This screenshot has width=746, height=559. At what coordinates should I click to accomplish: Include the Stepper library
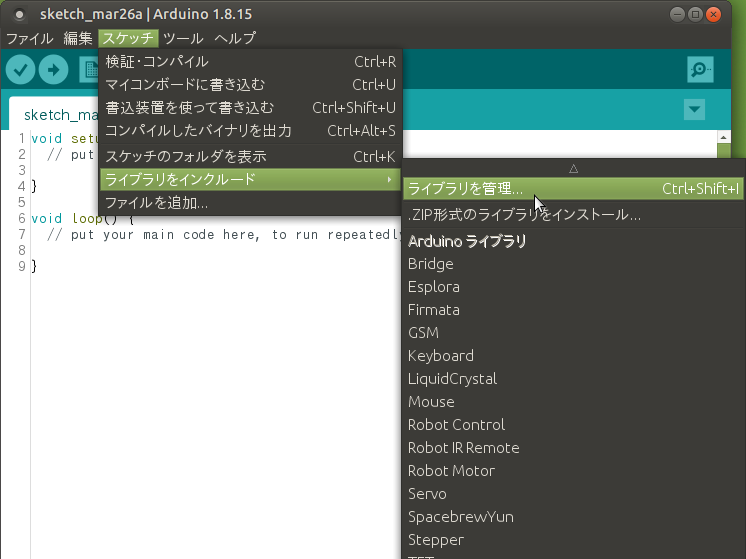pyautogui.click(x=573, y=539)
